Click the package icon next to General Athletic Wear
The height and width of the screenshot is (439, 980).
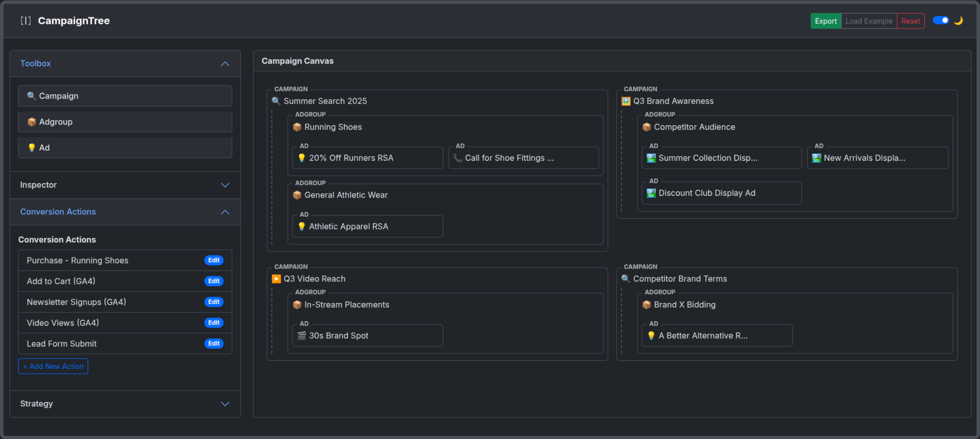[297, 195]
